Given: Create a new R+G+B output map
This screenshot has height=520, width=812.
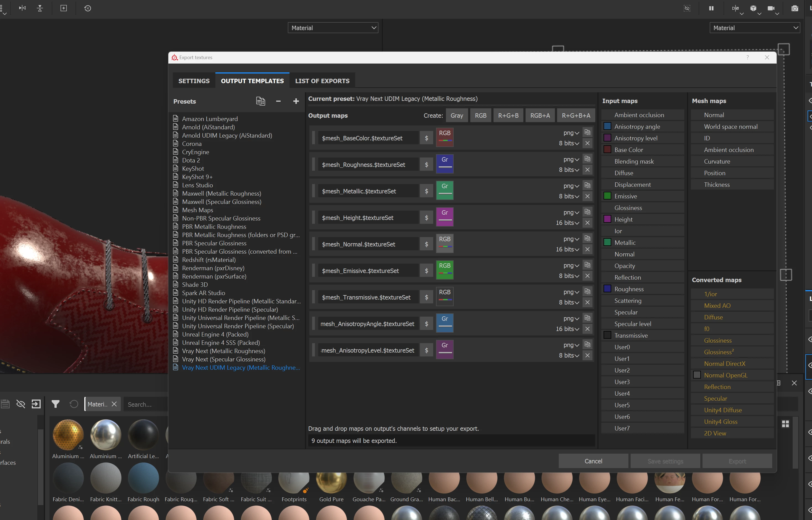Looking at the screenshot, I should point(508,115).
